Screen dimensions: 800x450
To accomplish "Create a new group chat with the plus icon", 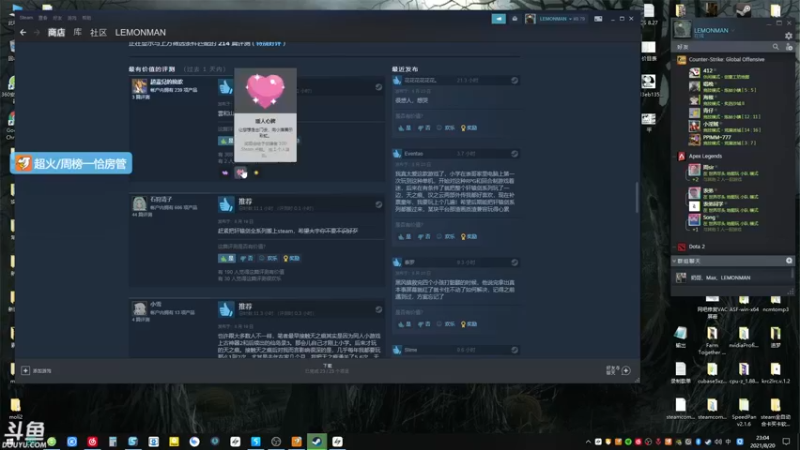I will click(x=789, y=261).
